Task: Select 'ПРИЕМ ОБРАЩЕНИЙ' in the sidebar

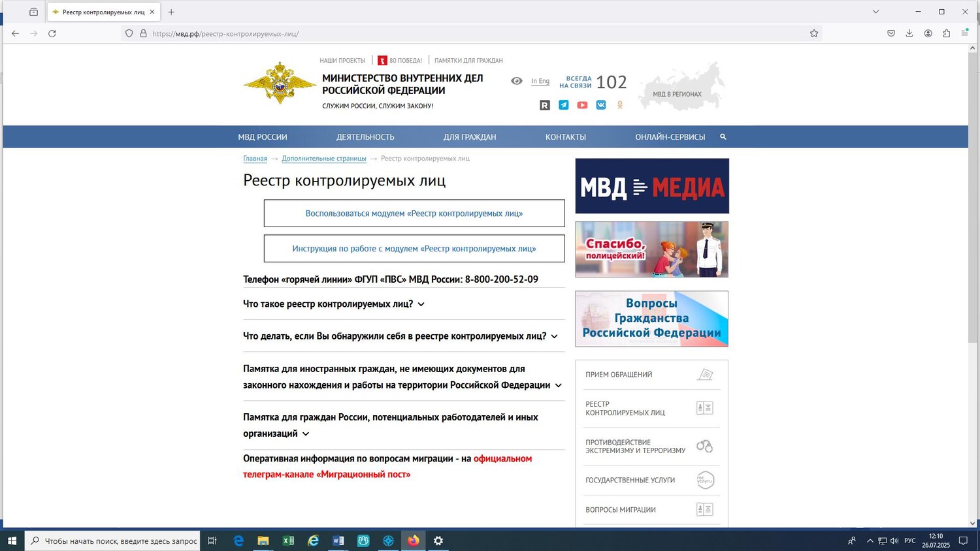Action: 619,375
